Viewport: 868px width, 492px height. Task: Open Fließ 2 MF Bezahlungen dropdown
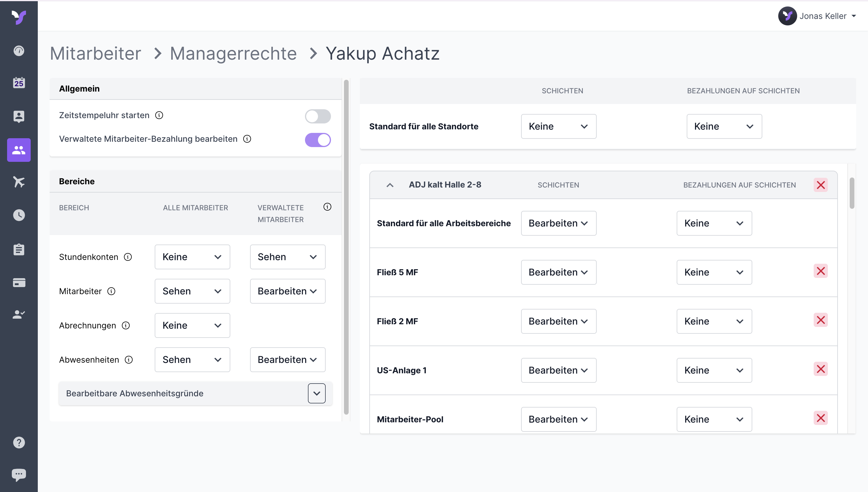[x=715, y=321]
